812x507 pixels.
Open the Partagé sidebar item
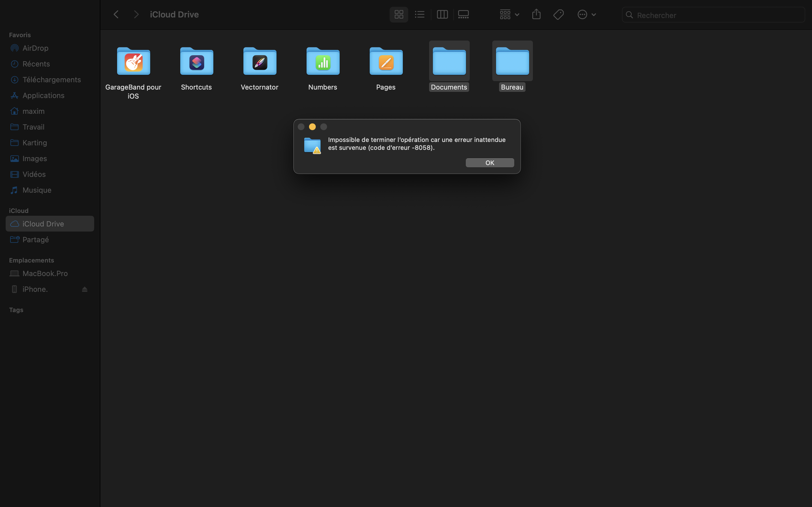click(x=36, y=239)
